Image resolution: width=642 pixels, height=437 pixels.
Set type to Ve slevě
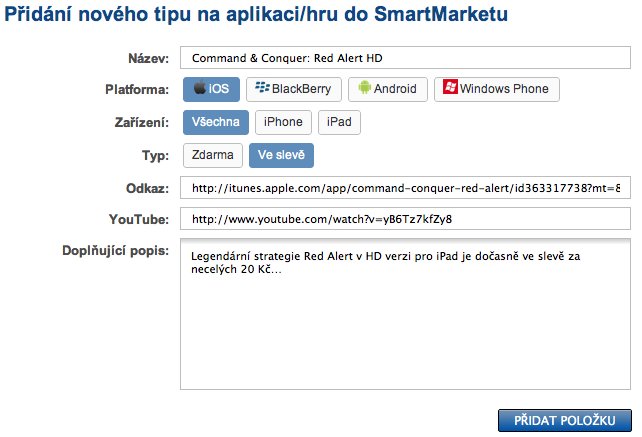[x=281, y=155]
